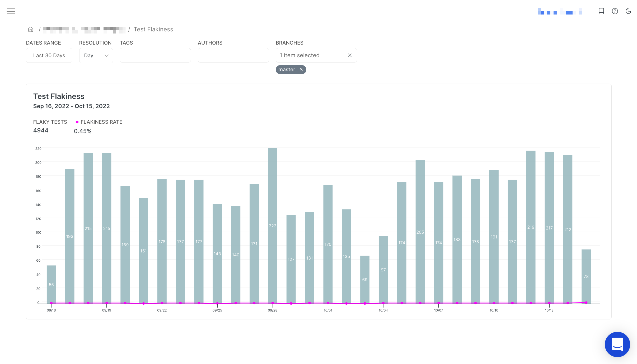637x364 pixels.
Task: Click the last flakiness rate point
Action: 586,303
